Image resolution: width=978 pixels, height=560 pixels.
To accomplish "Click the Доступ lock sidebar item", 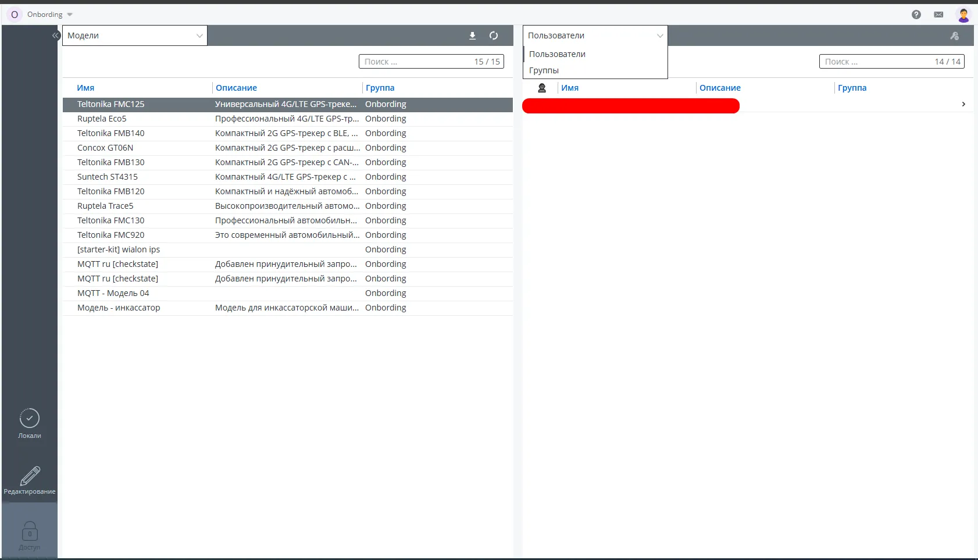I will [x=30, y=536].
